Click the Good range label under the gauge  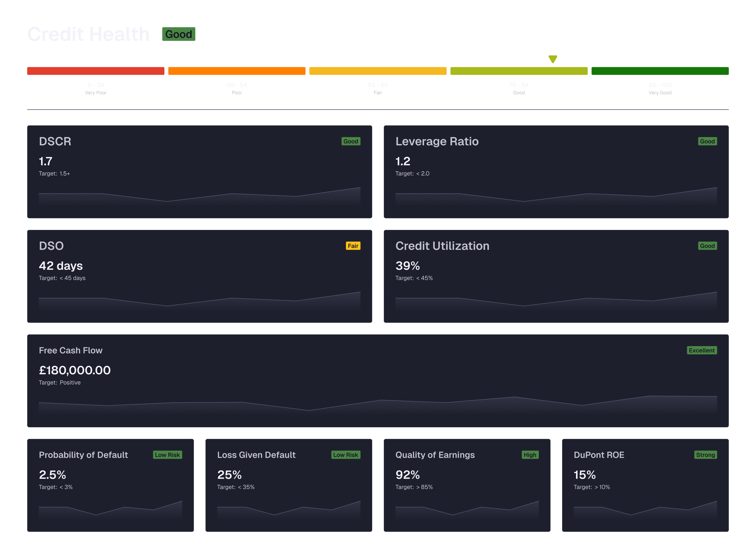tap(519, 93)
